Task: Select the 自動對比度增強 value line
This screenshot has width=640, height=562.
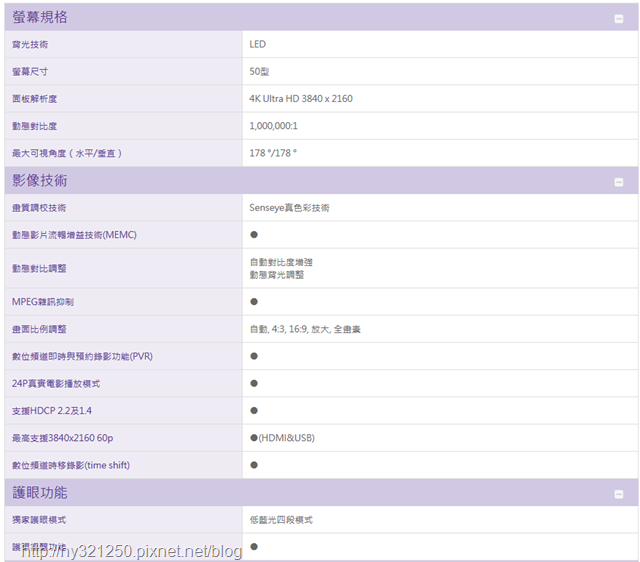Action: tap(281, 262)
